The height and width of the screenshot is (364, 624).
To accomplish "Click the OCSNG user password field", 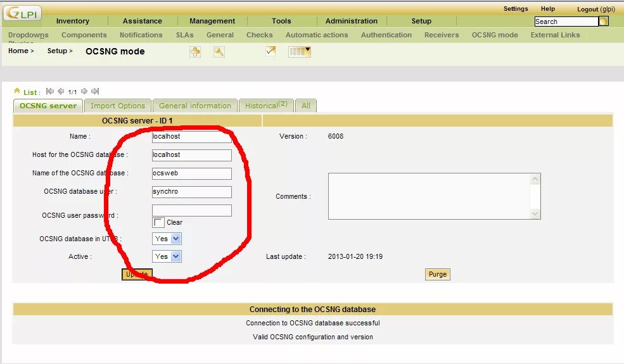I will click(x=192, y=210).
